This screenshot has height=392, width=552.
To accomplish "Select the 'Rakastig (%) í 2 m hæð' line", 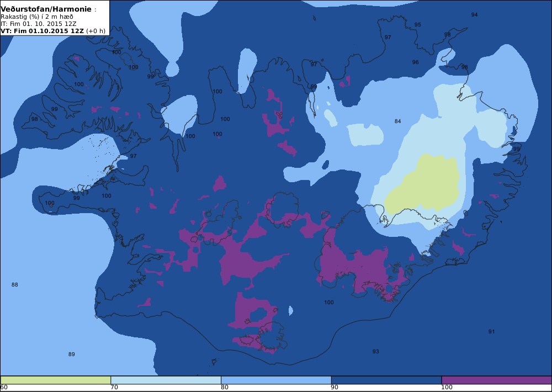I will [x=37, y=17].
